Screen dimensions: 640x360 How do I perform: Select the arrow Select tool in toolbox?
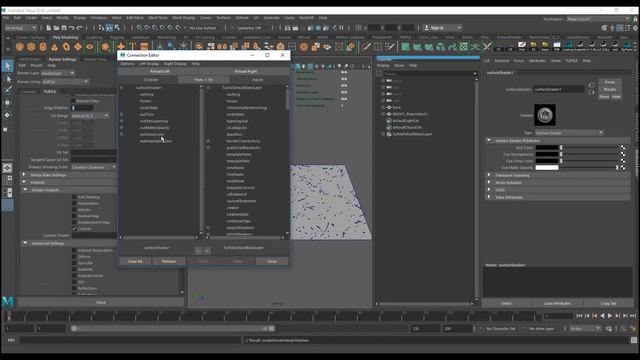click(x=8, y=66)
